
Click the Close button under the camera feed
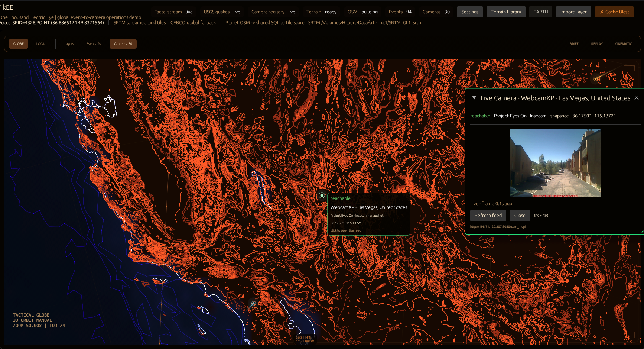(520, 216)
